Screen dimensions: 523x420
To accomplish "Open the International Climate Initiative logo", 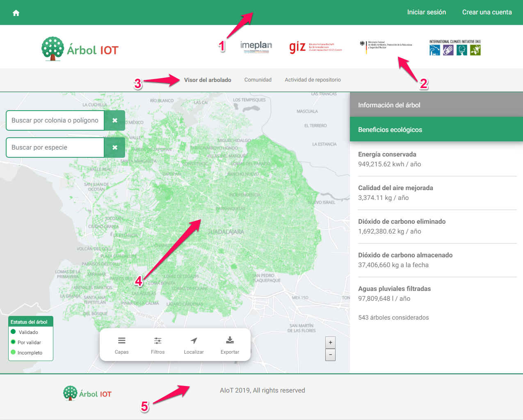I will pos(455,48).
